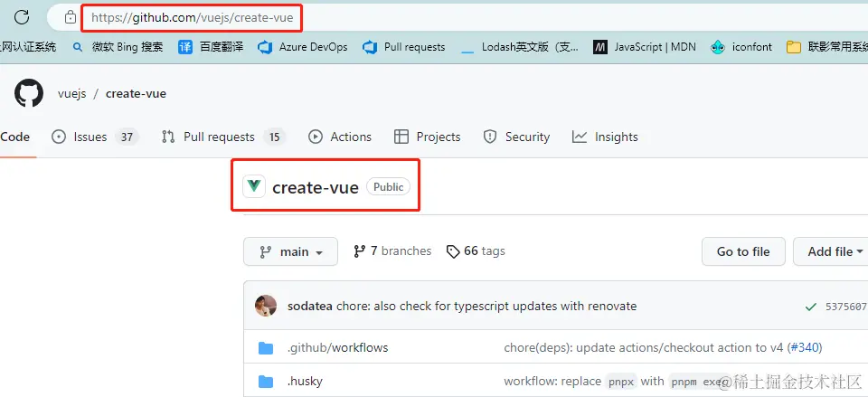View the 66 tags link
Image resolution: width=868 pixels, height=397 pixels.
[476, 251]
